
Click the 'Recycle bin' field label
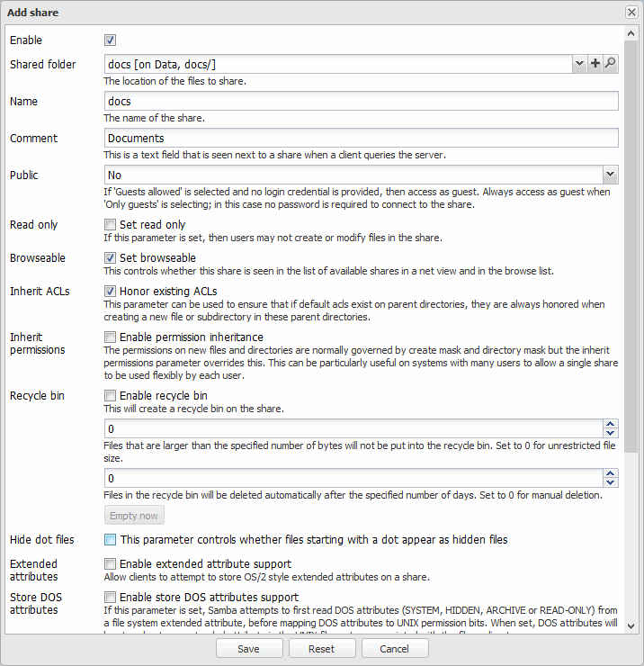point(37,396)
